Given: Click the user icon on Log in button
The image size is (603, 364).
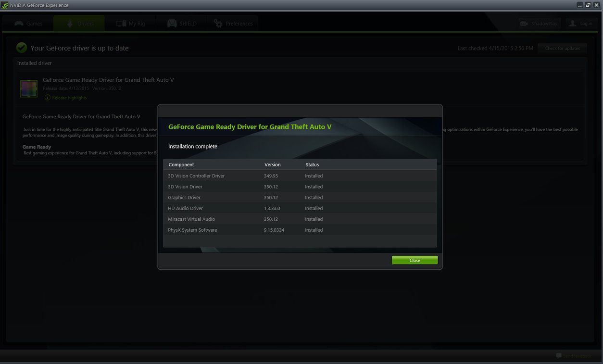Looking at the screenshot, I should click(x=573, y=23).
